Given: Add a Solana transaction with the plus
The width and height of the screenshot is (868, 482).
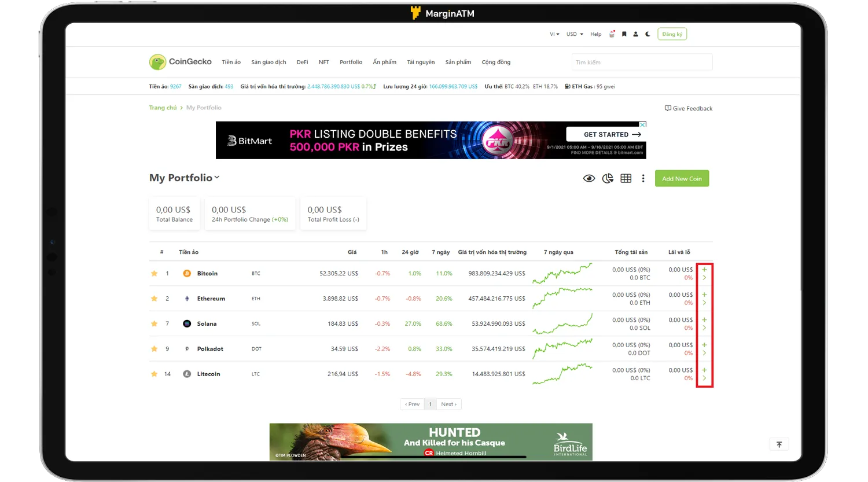Looking at the screenshot, I should coord(704,320).
